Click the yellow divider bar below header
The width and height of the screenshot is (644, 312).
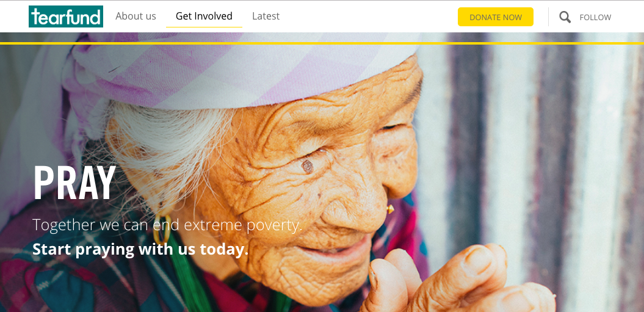tap(322, 43)
